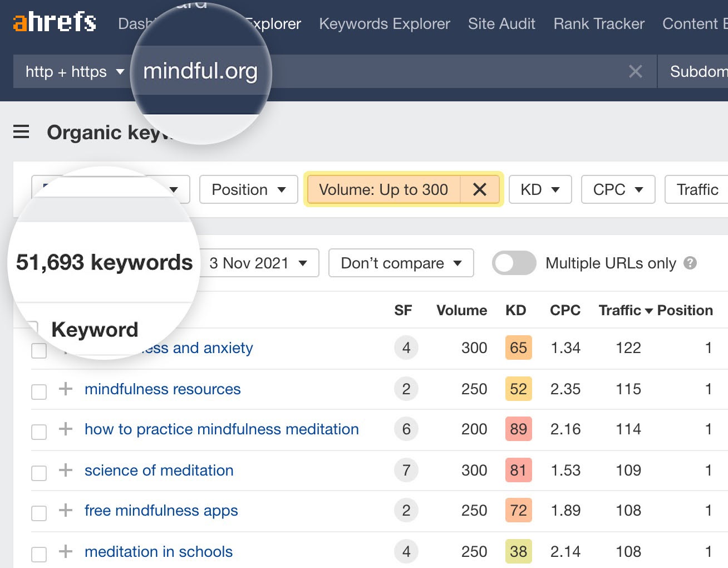Click the ahrefs logo
Screen dimensions: 728x568
54,22
